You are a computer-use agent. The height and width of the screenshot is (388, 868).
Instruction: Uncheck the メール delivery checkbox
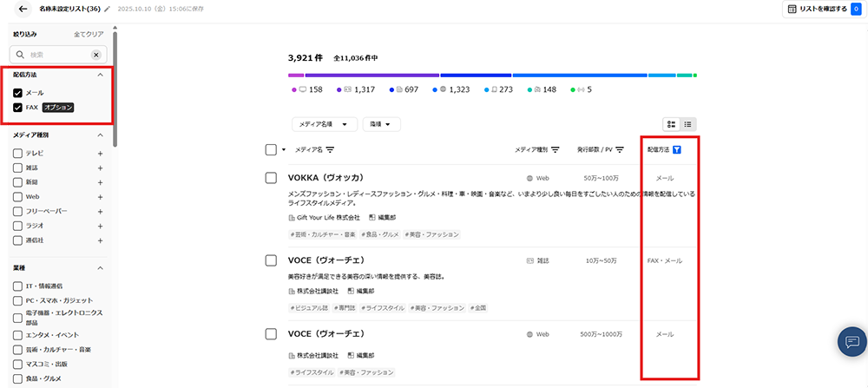pyautogui.click(x=17, y=93)
